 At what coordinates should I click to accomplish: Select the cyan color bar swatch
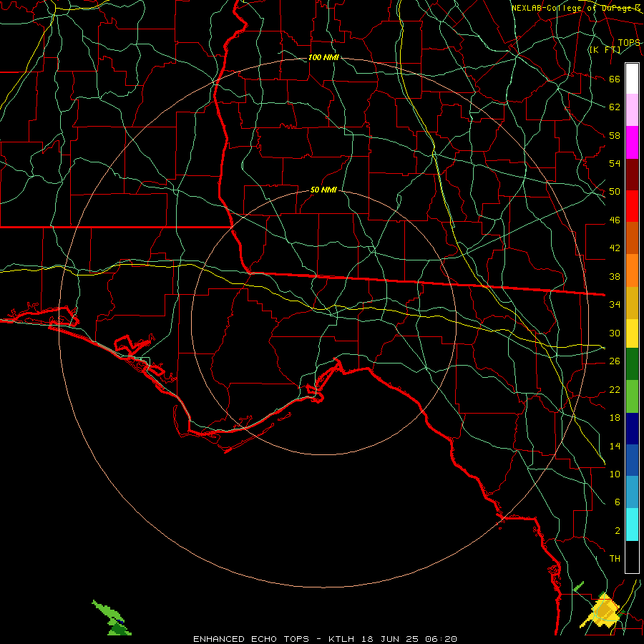point(632,525)
